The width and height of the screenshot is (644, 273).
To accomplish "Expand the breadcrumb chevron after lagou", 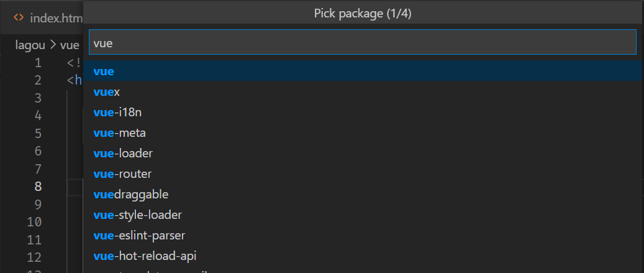I will coord(53,45).
